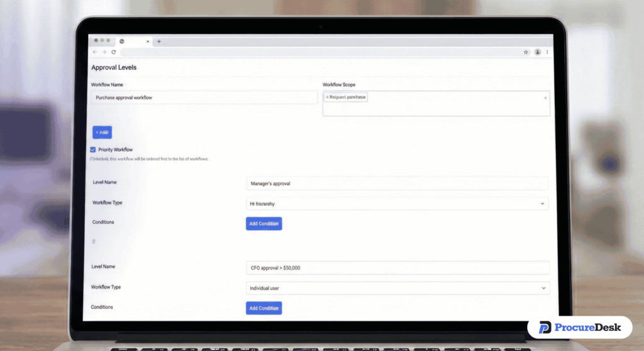Screen dimensions: 644x351
Task: Remove the Request purchase scope tag
Action: tap(327, 97)
